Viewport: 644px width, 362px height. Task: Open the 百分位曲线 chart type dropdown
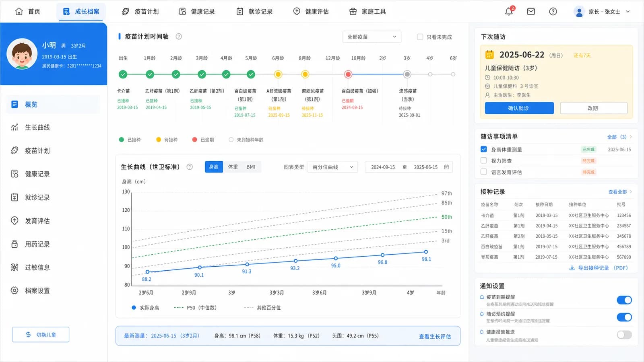click(333, 167)
